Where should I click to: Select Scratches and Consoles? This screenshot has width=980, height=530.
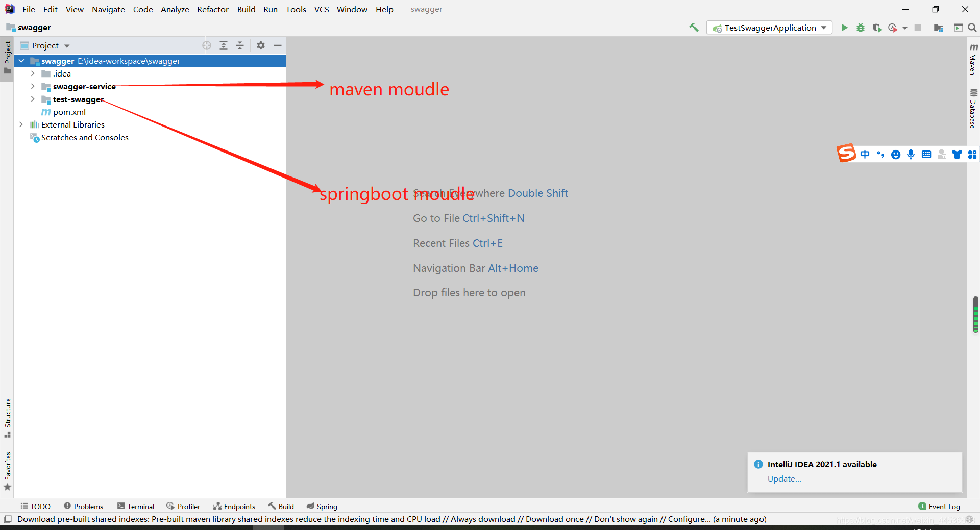(85, 137)
